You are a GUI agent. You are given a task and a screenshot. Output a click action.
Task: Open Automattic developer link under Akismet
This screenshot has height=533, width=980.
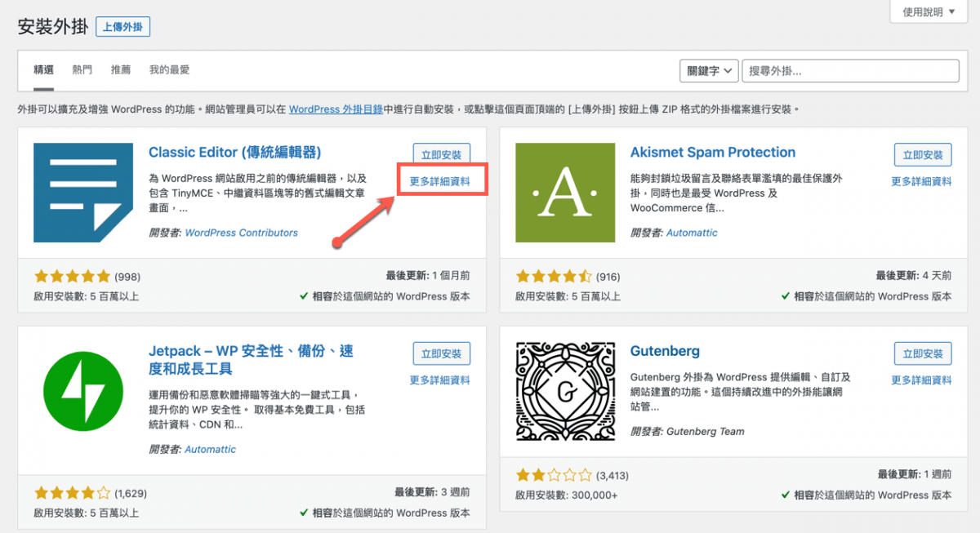point(692,233)
